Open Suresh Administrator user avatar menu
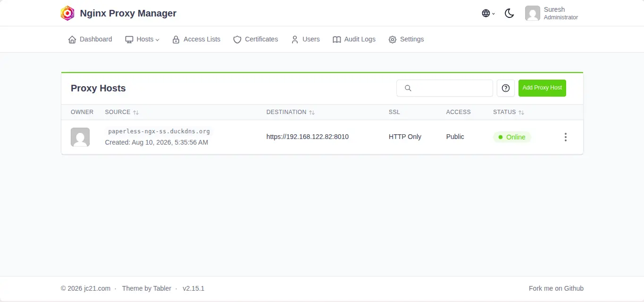The height and width of the screenshot is (302, 644). [x=552, y=13]
